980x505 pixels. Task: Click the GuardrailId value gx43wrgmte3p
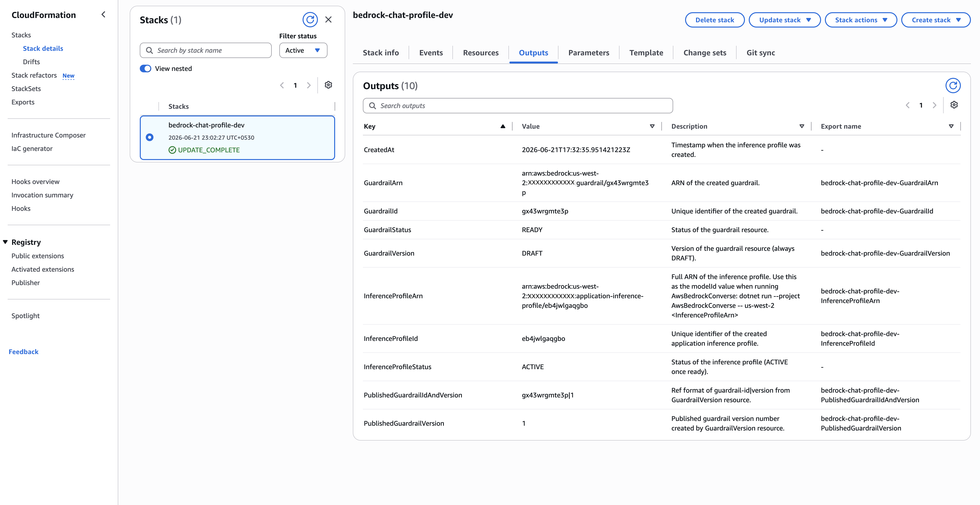(545, 211)
